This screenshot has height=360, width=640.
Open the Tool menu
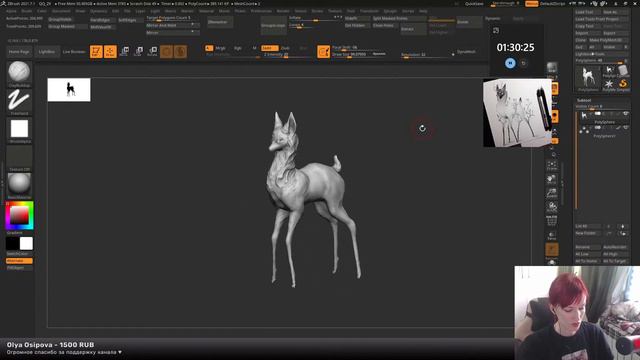tap(351, 11)
